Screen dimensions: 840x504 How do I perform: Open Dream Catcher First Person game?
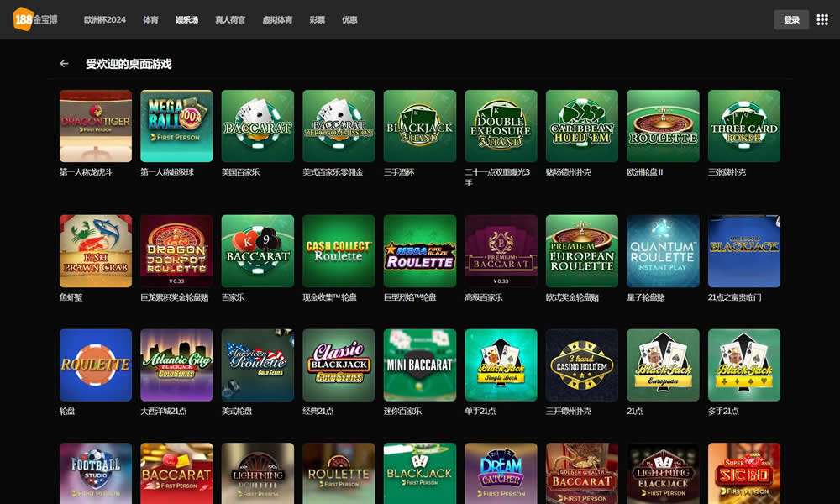pyautogui.click(x=501, y=474)
